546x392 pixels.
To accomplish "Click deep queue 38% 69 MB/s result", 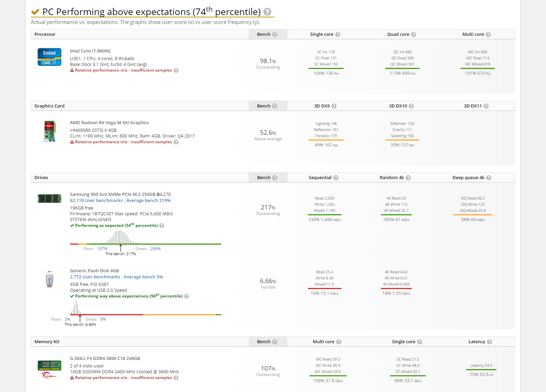I will 473,220.
